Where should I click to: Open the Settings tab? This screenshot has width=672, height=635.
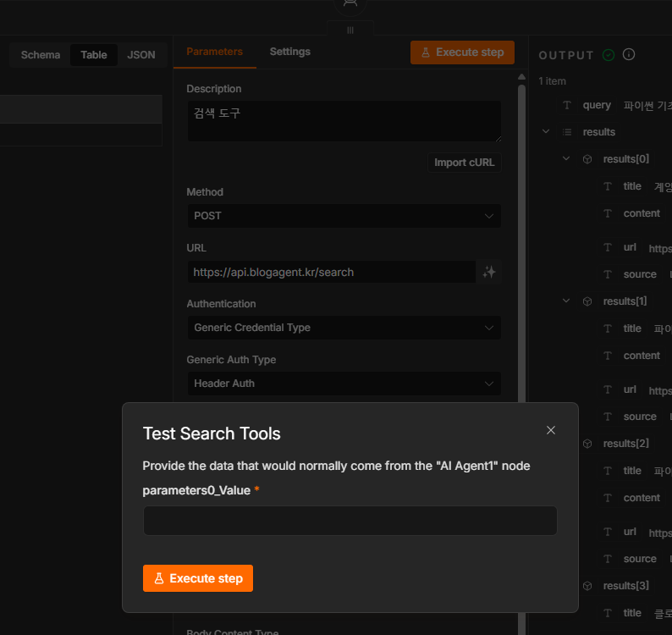pyautogui.click(x=290, y=52)
